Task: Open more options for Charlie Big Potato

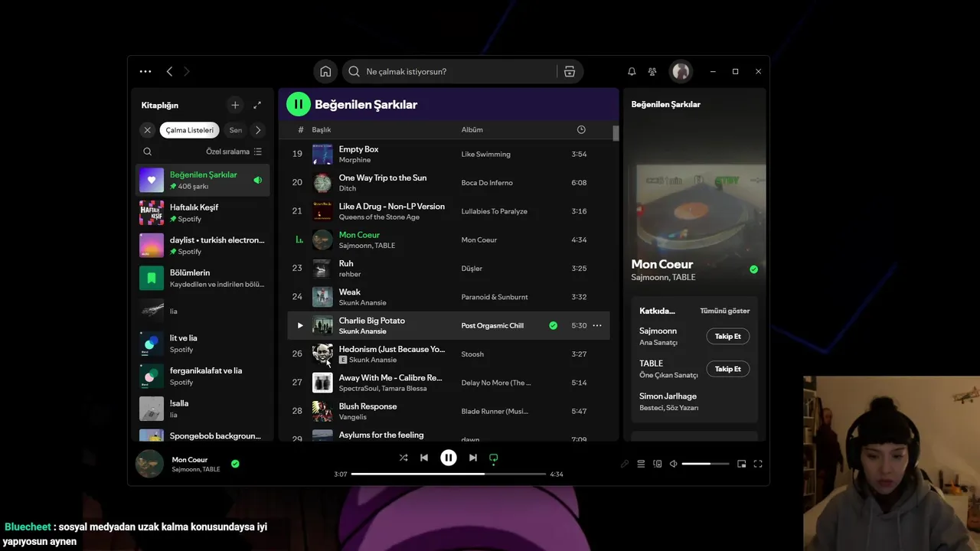Action: coord(597,325)
